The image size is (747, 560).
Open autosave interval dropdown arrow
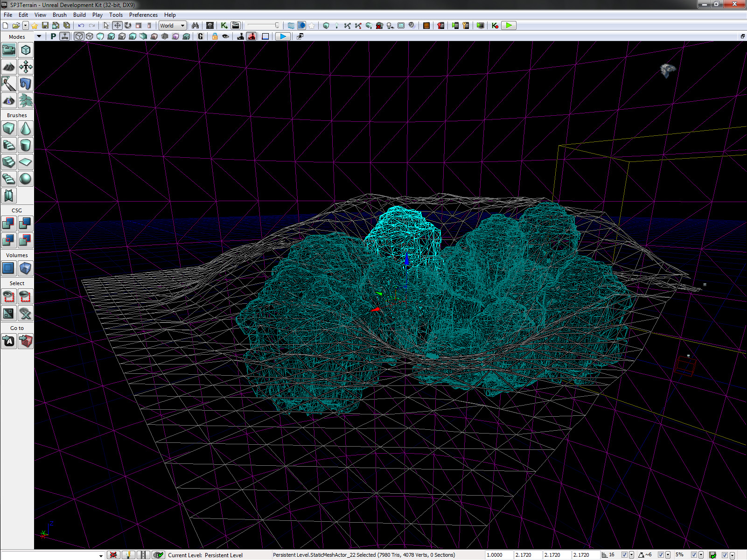pos(732,555)
